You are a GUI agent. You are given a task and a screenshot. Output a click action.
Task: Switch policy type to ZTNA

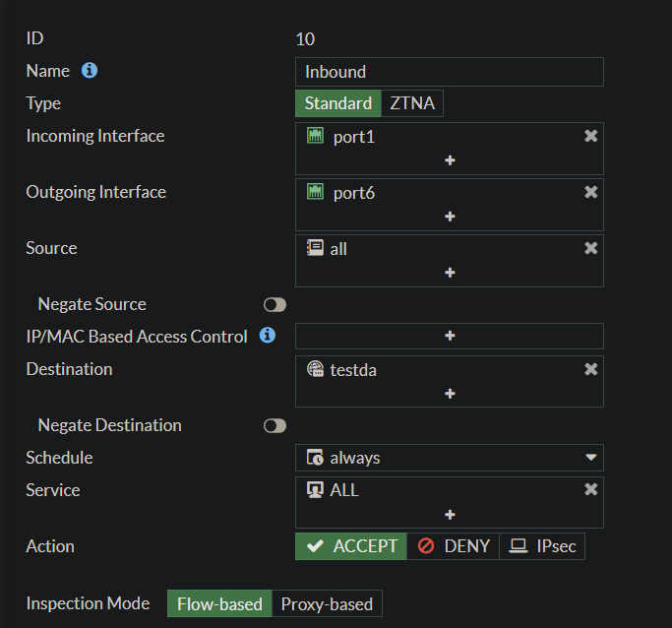(x=412, y=103)
